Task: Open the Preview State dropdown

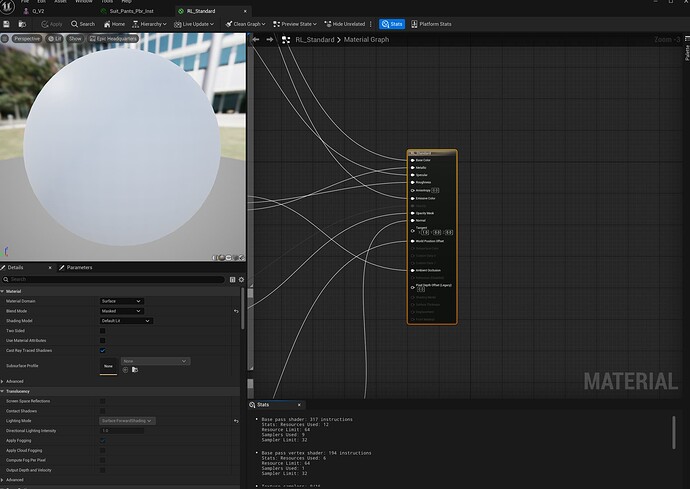Action: point(295,24)
